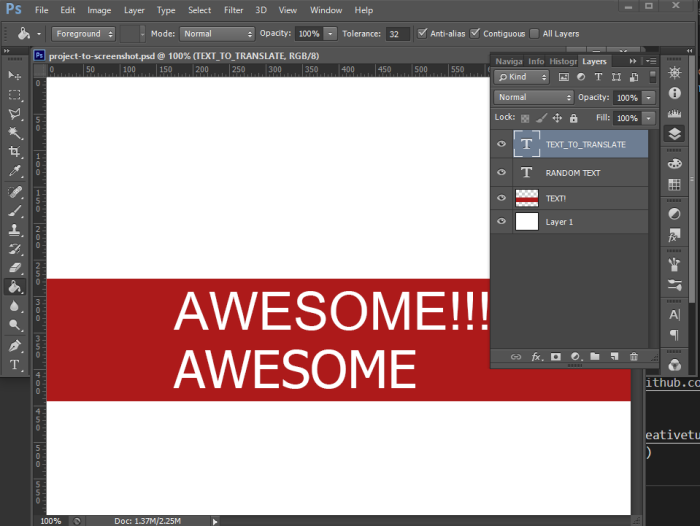This screenshot has height=526, width=700.
Task: Filter for pixel layers icon
Action: click(x=564, y=77)
